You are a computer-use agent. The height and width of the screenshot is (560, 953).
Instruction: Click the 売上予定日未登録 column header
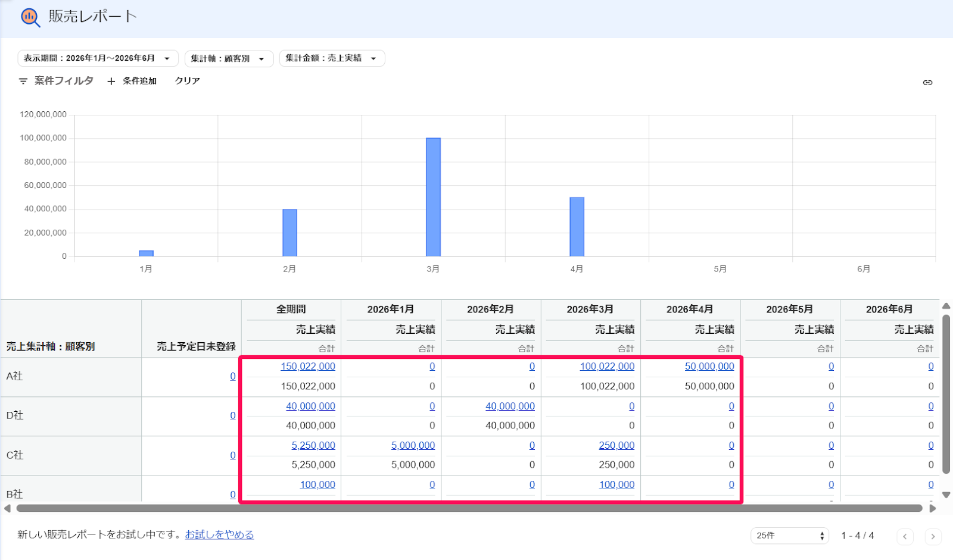pyautogui.click(x=196, y=346)
